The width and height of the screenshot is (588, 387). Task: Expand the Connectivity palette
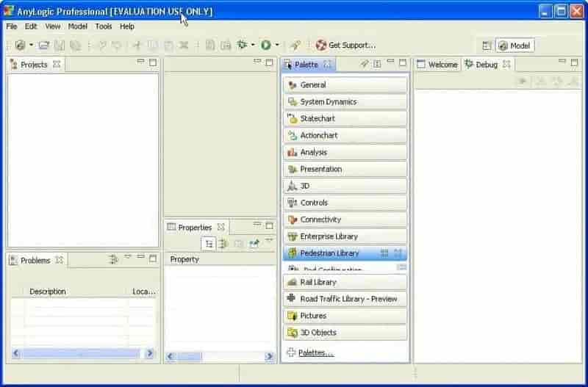(x=345, y=220)
